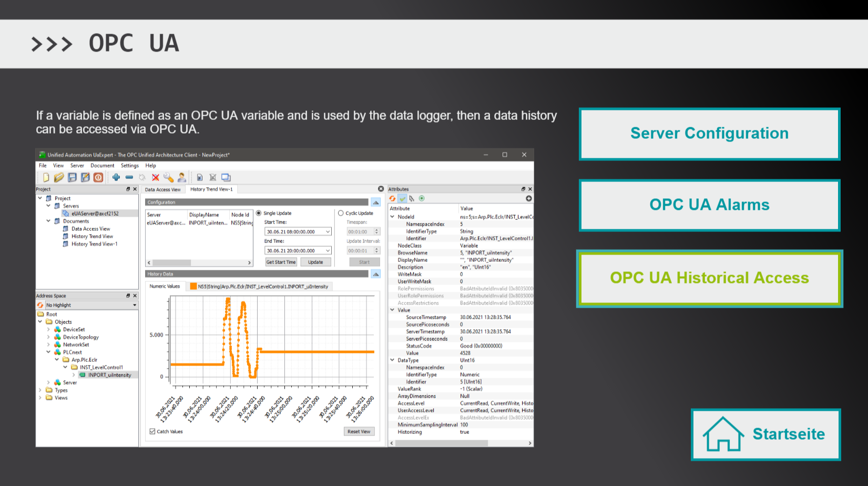This screenshot has width=868, height=486.
Task: Click the green checkmark icon in Attributes toolbar
Action: pyautogui.click(x=402, y=198)
